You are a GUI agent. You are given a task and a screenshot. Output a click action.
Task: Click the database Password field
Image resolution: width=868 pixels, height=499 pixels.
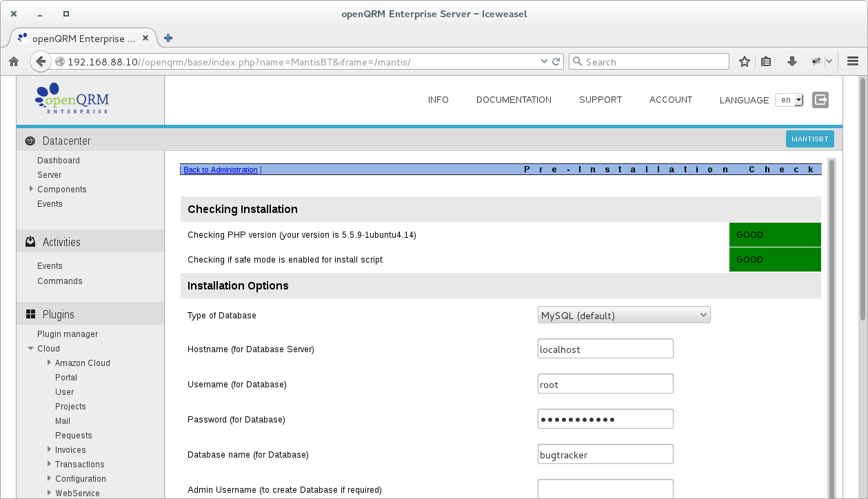pos(605,419)
